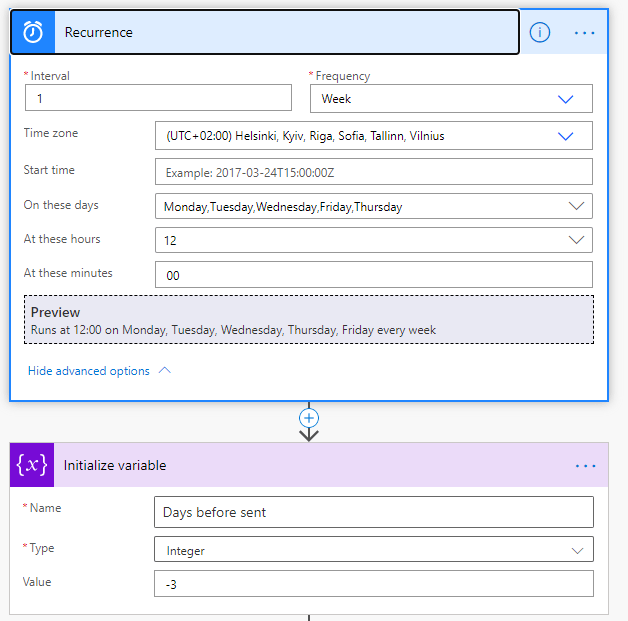Click Hide advanced options link
The width and height of the screenshot is (628, 621).
pyautogui.click(x=89, y=371)
